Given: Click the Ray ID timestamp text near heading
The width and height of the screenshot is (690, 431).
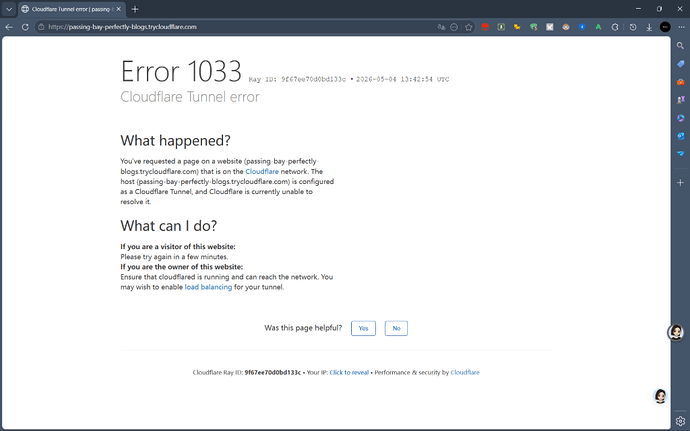Looking at the screenshot, I should [x=349, y=79].
